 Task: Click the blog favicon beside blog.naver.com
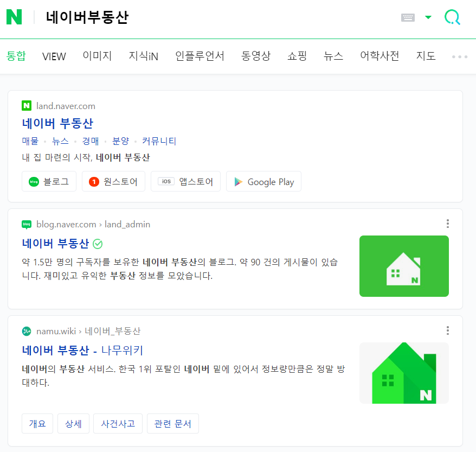click(x=25, y=224)
